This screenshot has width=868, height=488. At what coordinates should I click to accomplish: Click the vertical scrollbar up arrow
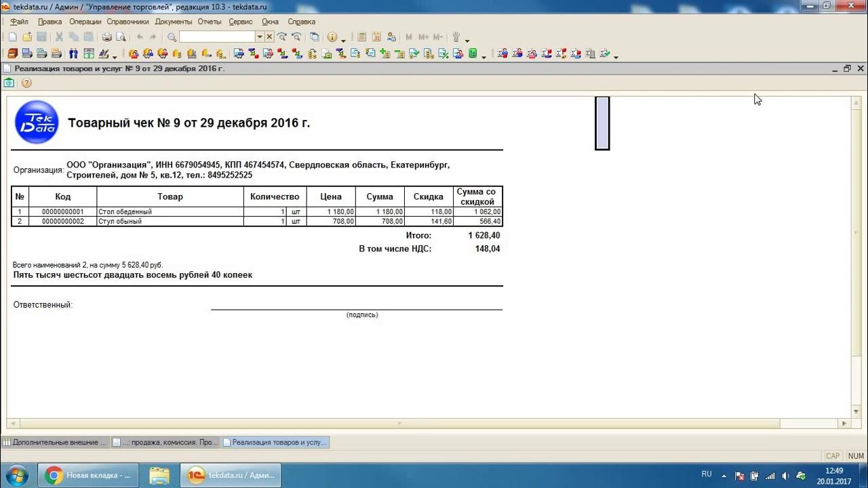click(856, 102)
